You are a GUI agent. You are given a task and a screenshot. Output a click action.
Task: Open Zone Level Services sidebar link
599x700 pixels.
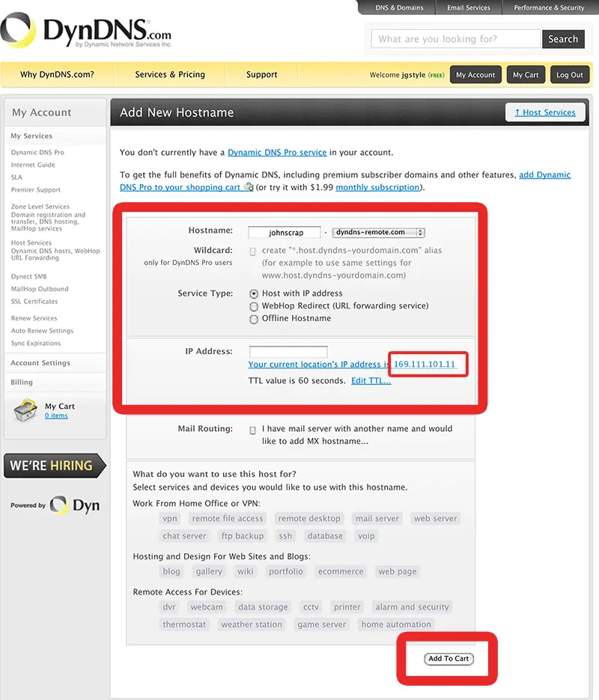40,207
